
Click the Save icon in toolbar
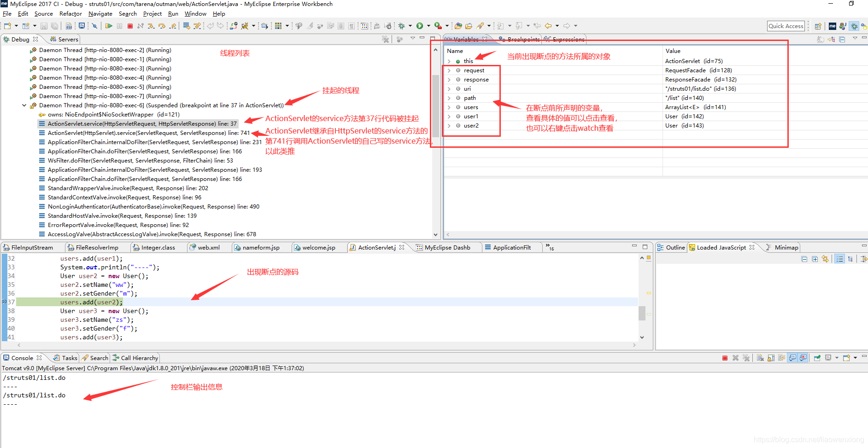(44, 26)
